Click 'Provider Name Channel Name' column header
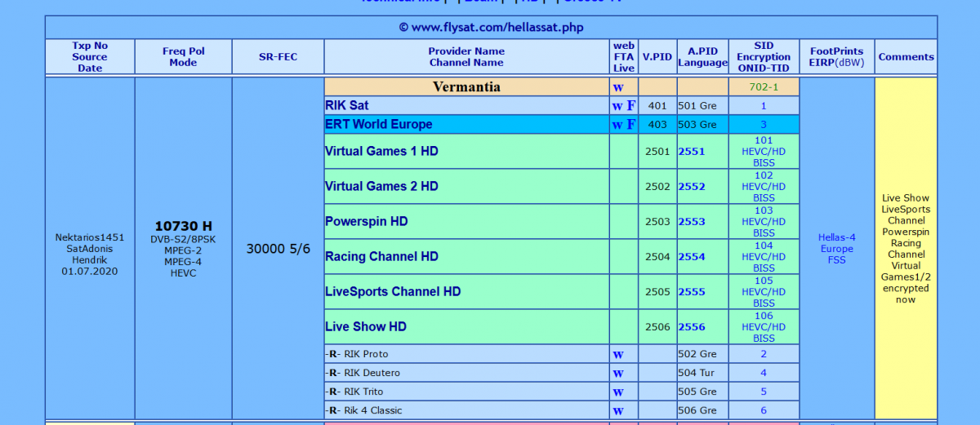The width and height of the screenshot is (980, 425). click(x=466, y=57)
